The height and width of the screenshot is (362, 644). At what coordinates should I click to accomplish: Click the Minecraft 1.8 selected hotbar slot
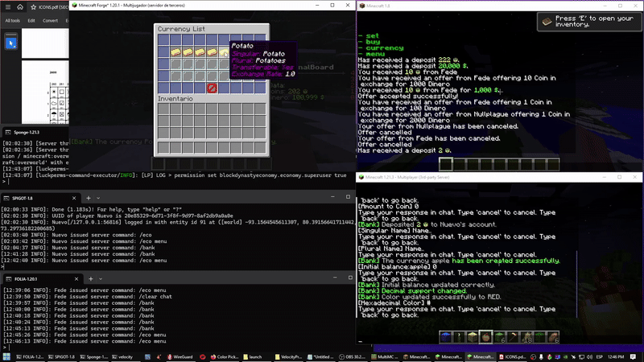click(446, 164)
